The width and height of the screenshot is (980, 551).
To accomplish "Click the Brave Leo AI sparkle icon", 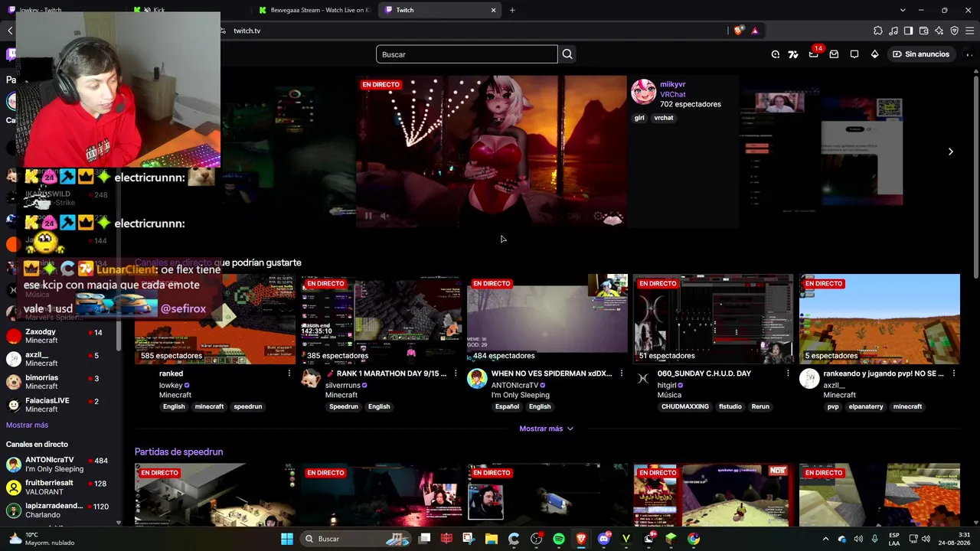I will pos(939,31).
